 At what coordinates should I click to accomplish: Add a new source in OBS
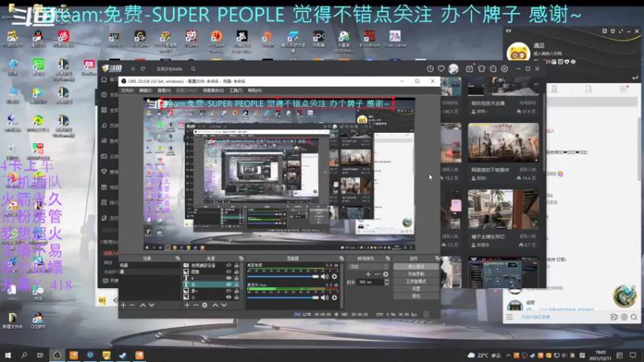tap(187, 306)
